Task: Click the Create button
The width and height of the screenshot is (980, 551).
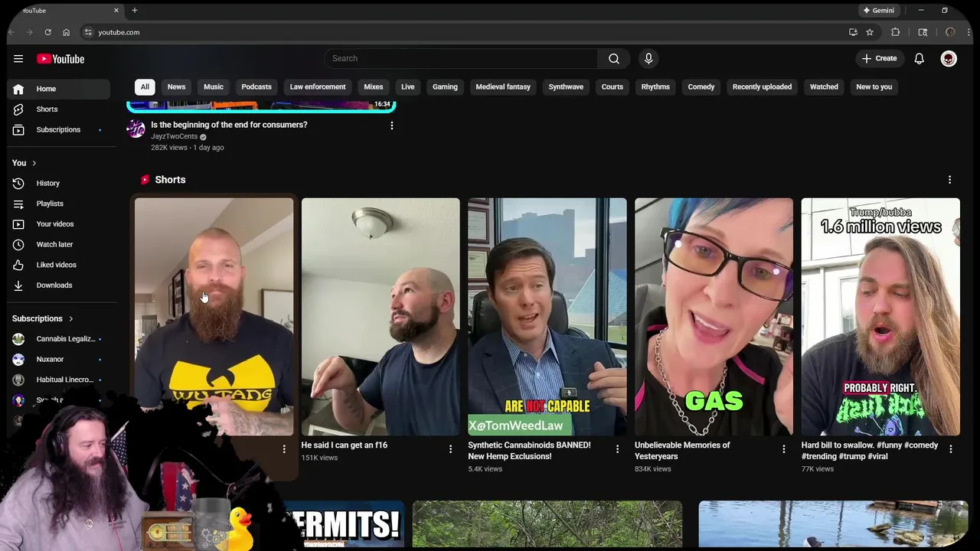Action: pos(879,59)
